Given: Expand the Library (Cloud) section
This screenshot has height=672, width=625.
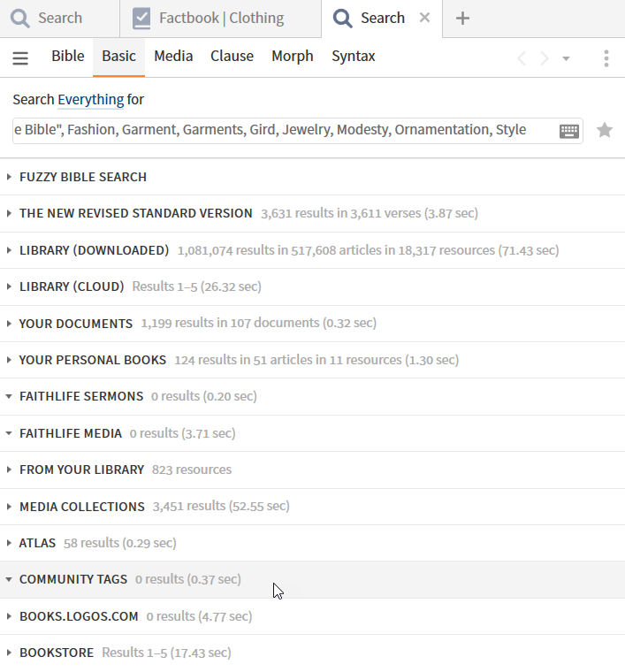Looking at the screenshot, I should click(9, 286).
